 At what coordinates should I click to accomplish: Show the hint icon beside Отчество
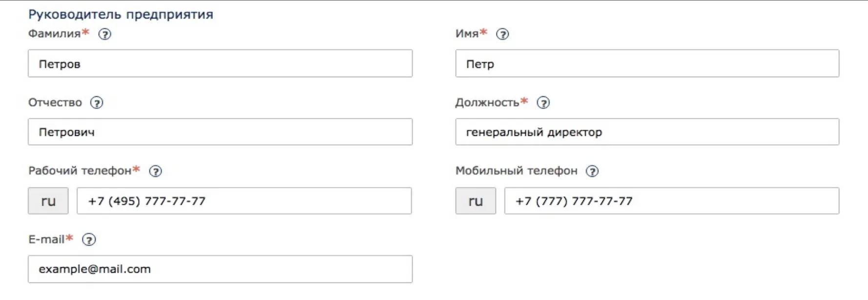97,103
